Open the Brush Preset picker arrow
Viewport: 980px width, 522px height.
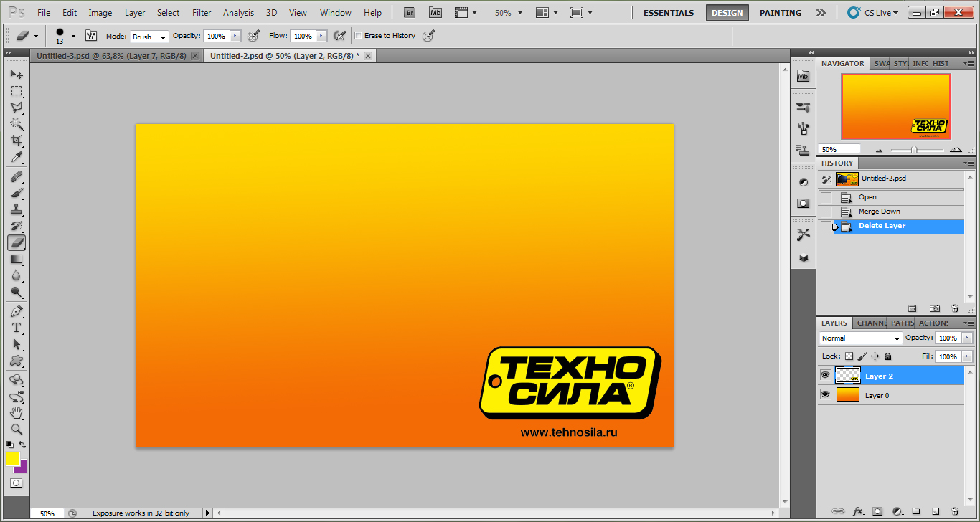pyautogui.click(x=73, y=36)
